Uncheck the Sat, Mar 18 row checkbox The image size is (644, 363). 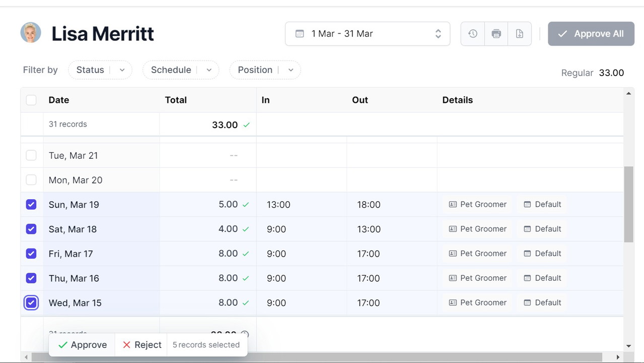pos(31,229)
